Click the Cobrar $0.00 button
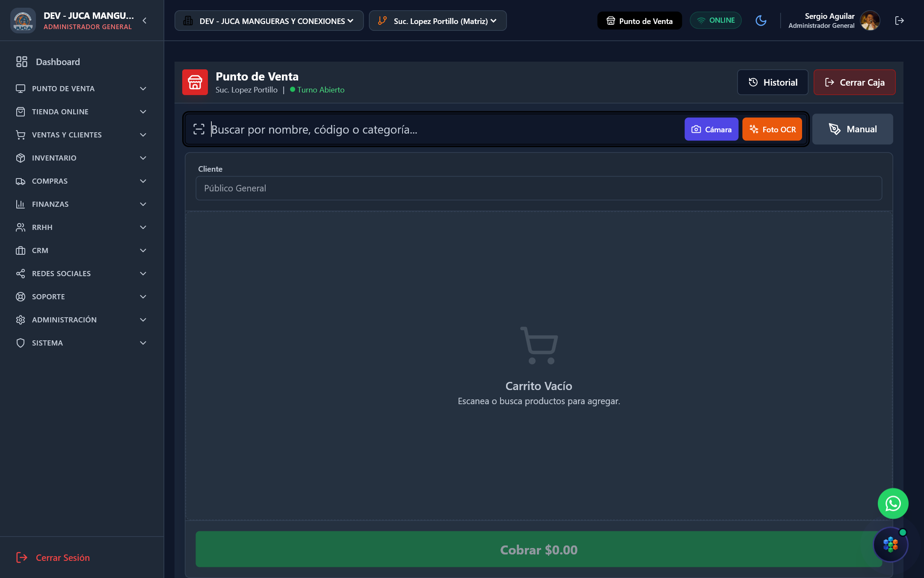This screenshot has height=578, width=924. pos(539,549)
